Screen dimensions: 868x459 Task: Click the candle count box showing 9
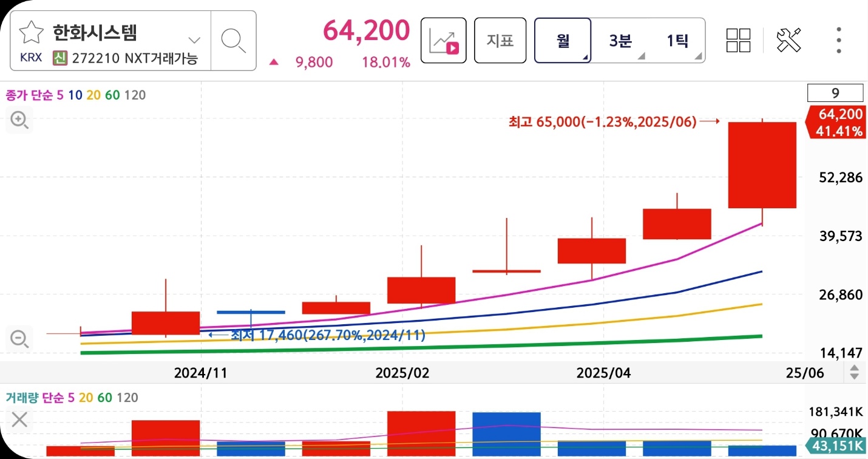click(835, 93)
